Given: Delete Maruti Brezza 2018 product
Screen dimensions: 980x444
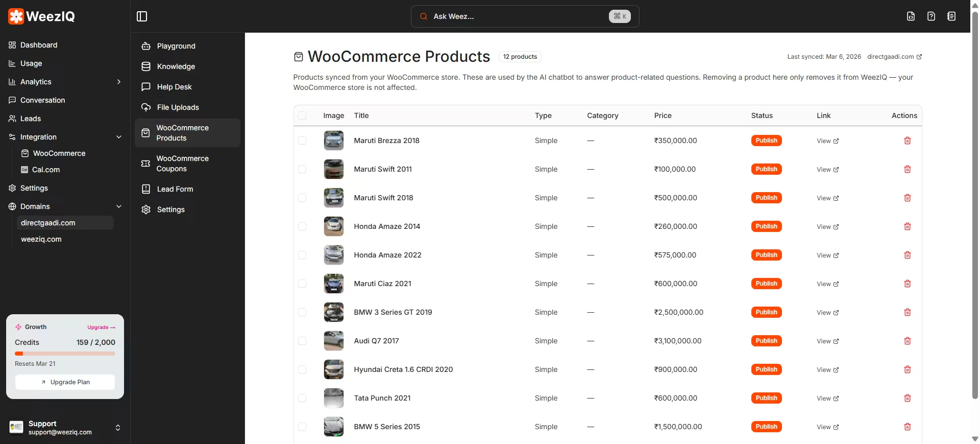Looking at the screenshot, I should (x=907, y=141).
